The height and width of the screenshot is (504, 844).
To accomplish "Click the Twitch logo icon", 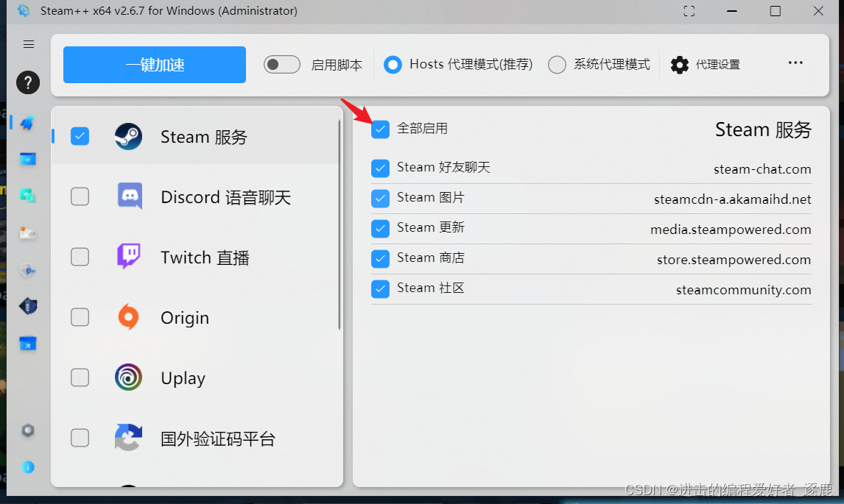I will point(129,256).
